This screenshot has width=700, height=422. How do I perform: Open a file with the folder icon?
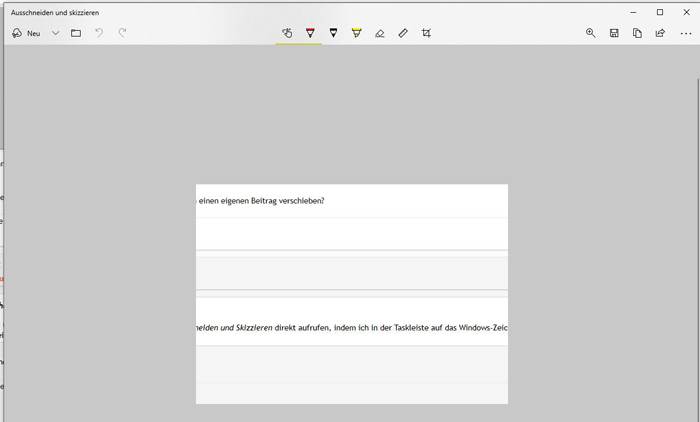(x=76, y=33)
